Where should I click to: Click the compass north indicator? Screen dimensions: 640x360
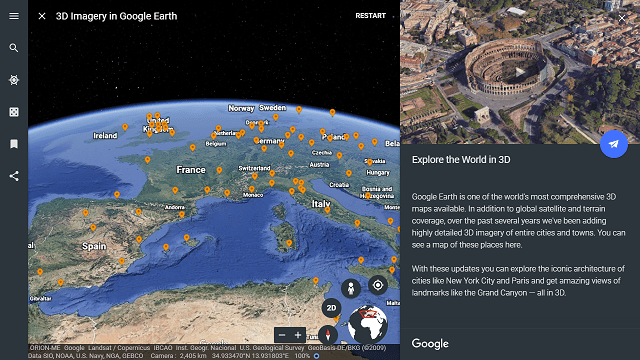328,335
